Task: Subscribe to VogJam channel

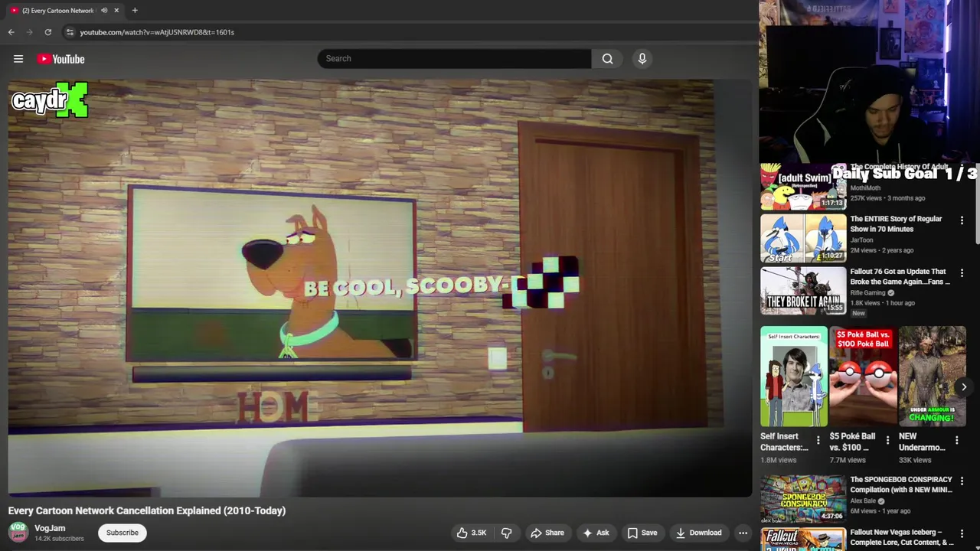Action: (x=122, y=533)
